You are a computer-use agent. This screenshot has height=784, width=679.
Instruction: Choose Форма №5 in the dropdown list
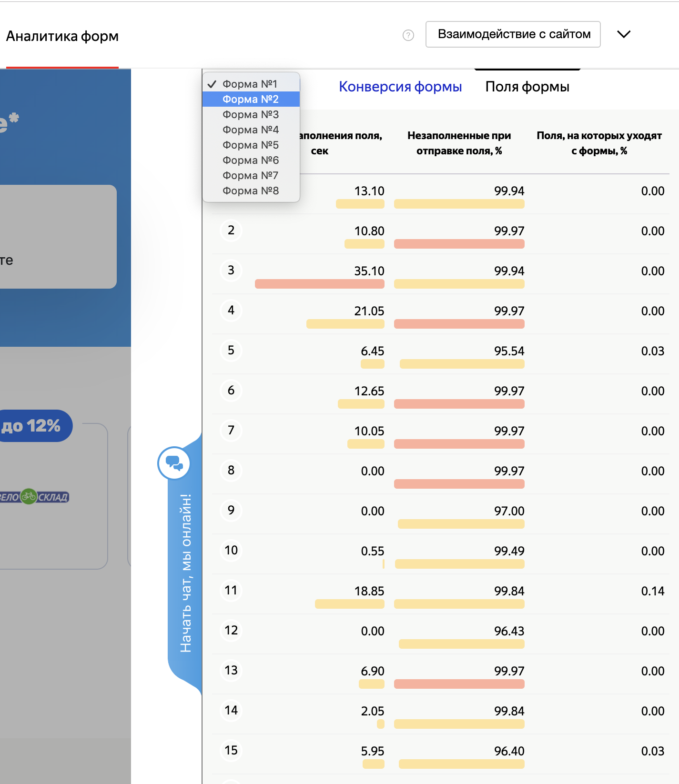251,145
